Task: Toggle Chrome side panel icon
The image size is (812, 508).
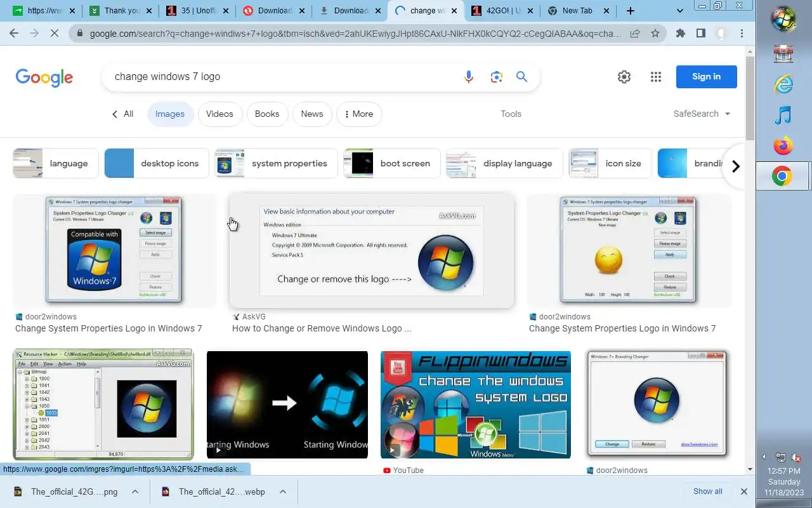Action: [701, 34]
